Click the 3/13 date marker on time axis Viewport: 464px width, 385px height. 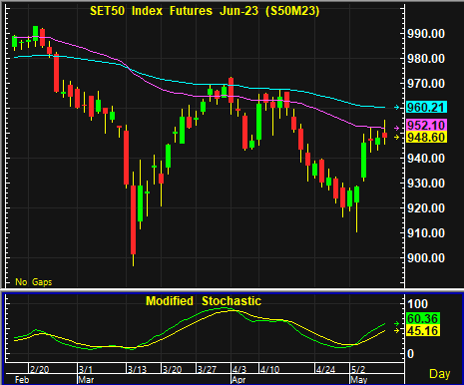click(x=137, y=369)
